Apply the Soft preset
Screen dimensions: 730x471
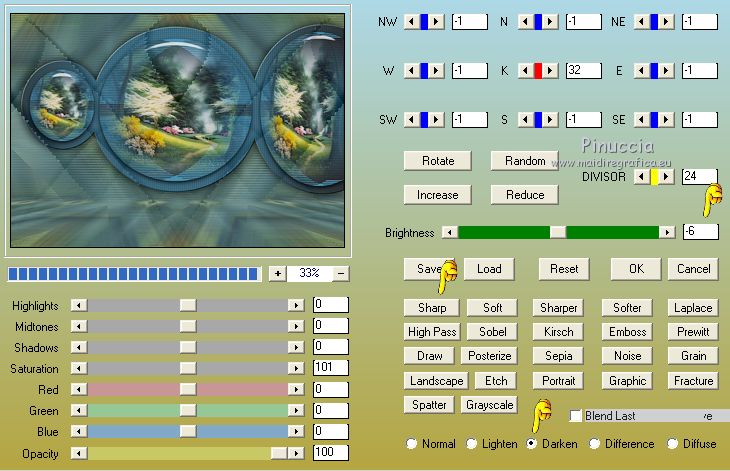point(492,308)
